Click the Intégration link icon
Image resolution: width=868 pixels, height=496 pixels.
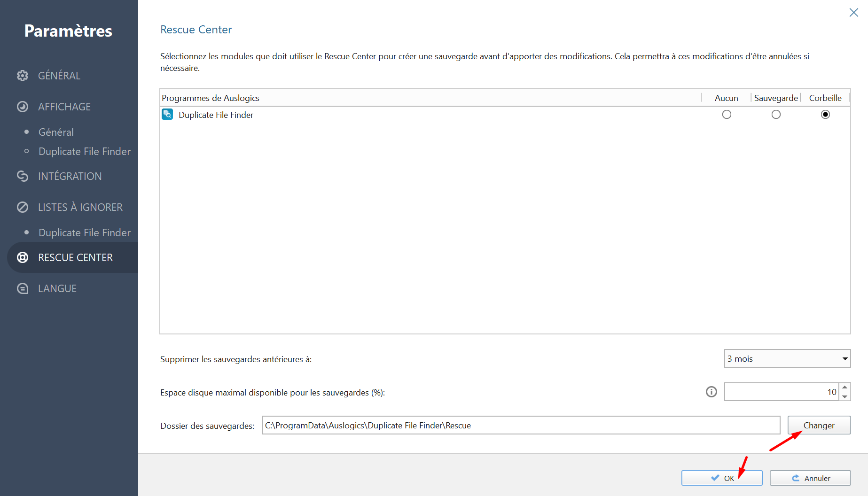[23, 176]
